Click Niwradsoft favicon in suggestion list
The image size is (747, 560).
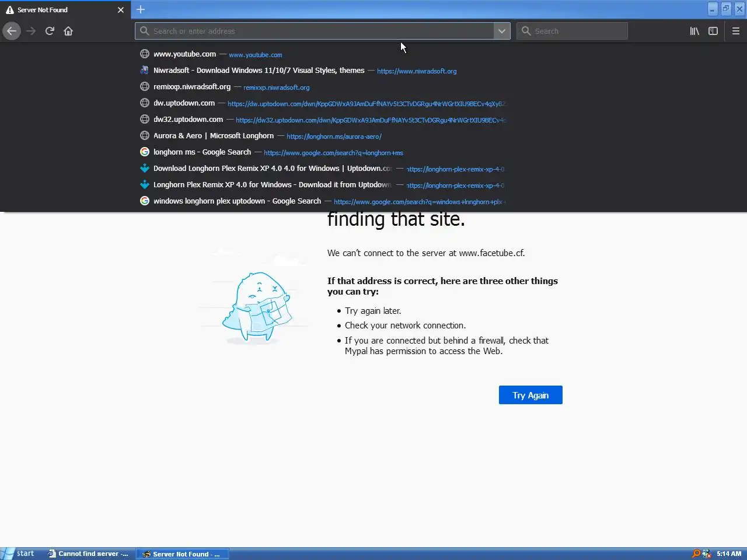point(145,70)
